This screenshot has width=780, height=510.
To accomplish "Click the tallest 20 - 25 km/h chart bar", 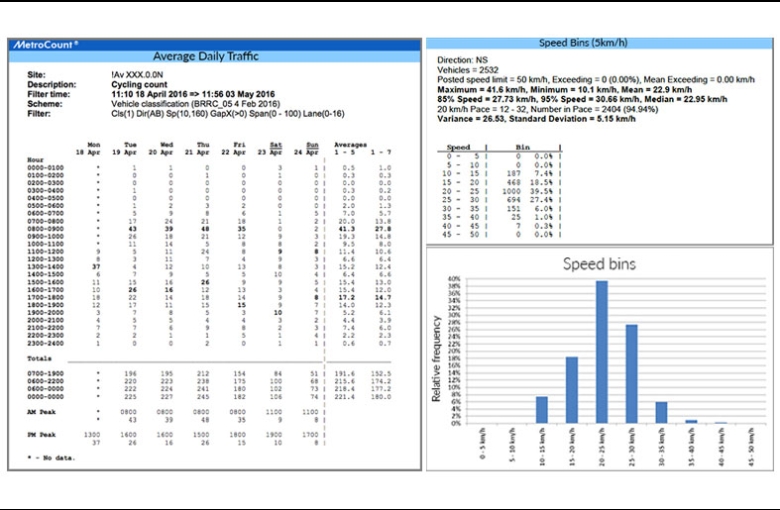I will pos(601,352).
